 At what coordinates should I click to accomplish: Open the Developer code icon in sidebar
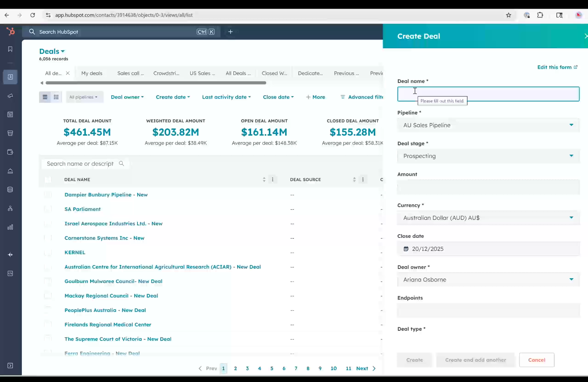[x=10, y=273]
